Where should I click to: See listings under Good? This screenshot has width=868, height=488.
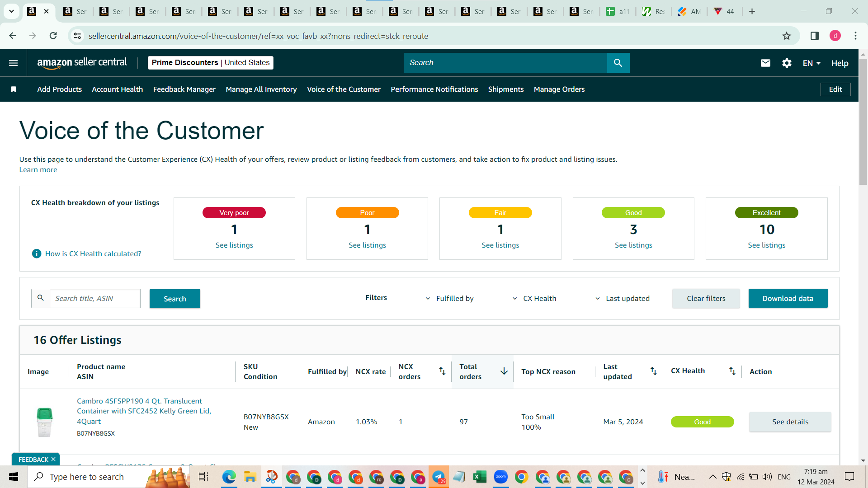[x=633, y=245]
